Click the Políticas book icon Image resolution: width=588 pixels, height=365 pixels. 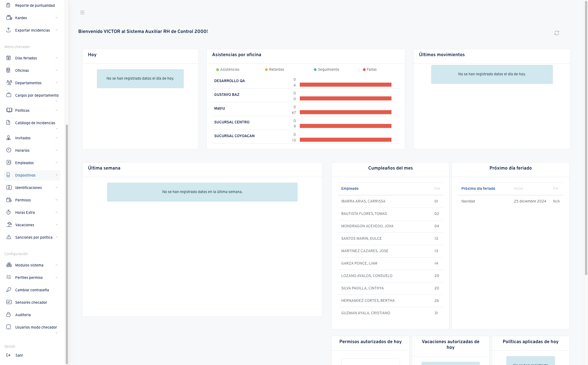coord(9,110)
